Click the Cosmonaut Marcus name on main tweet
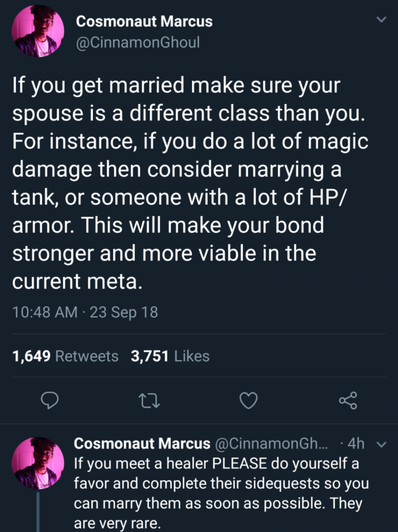 [x=144, y=22]
